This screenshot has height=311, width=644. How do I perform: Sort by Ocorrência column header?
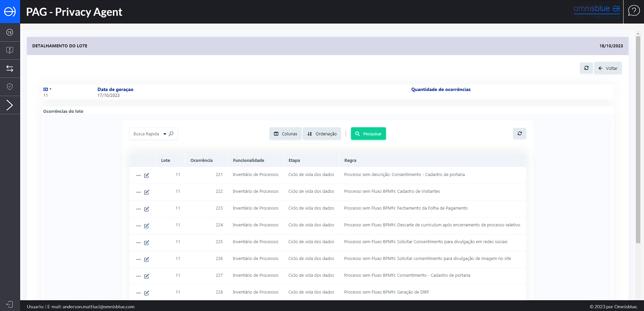(x=201, y=161)
